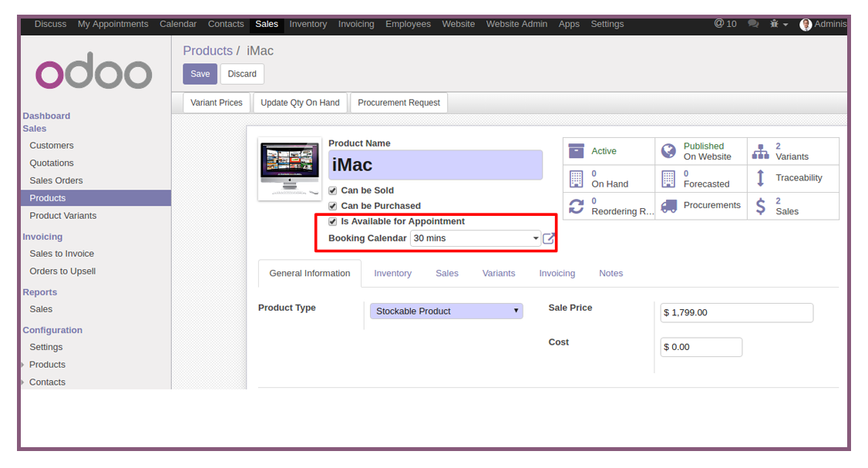The width and height of the screenshot is (868, 468).
Task: Open Employees in the top menu
Action: (x=408, y=24)
